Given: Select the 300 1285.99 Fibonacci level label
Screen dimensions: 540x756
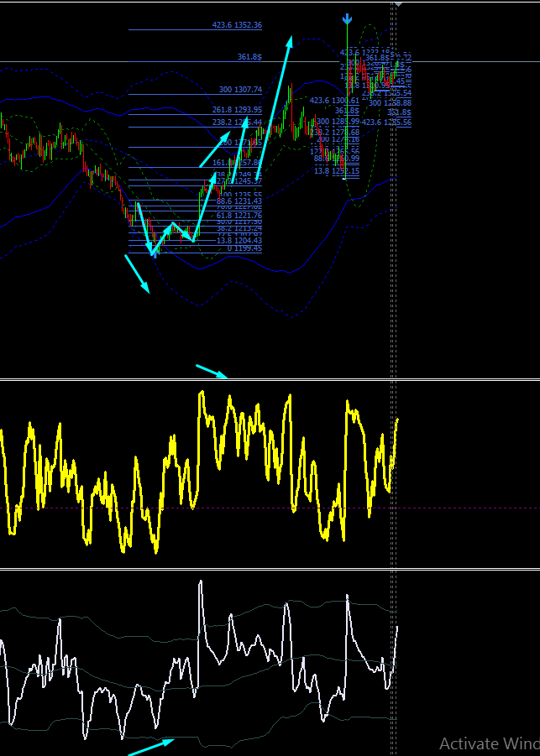Looking at the screenshot, I should click(x=338, y=122).
